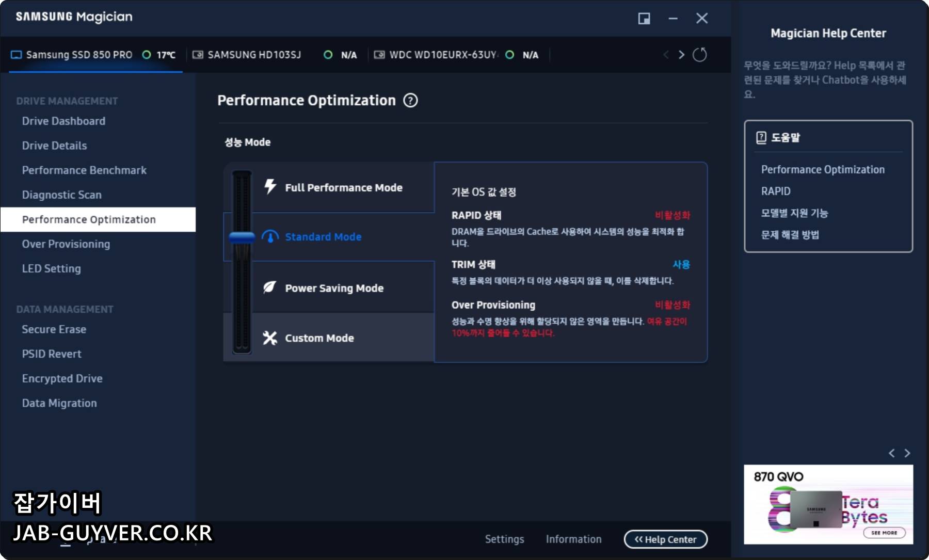Click the red RAPID 비활성화 status
The height and width of the screenshot is (560, 929).
pyautogui.click(x=672, y=215)
